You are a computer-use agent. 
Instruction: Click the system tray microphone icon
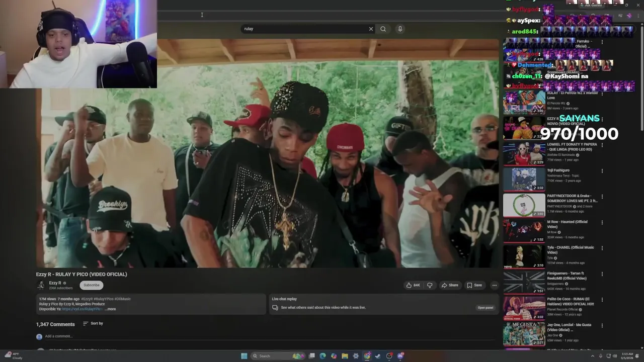600,356
